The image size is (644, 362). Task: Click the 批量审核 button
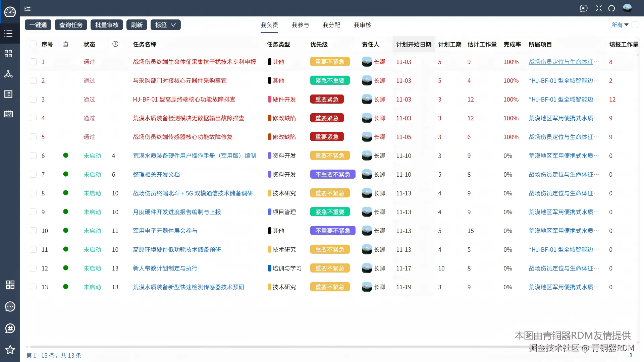pyautogui.click(x=107, y=24)
